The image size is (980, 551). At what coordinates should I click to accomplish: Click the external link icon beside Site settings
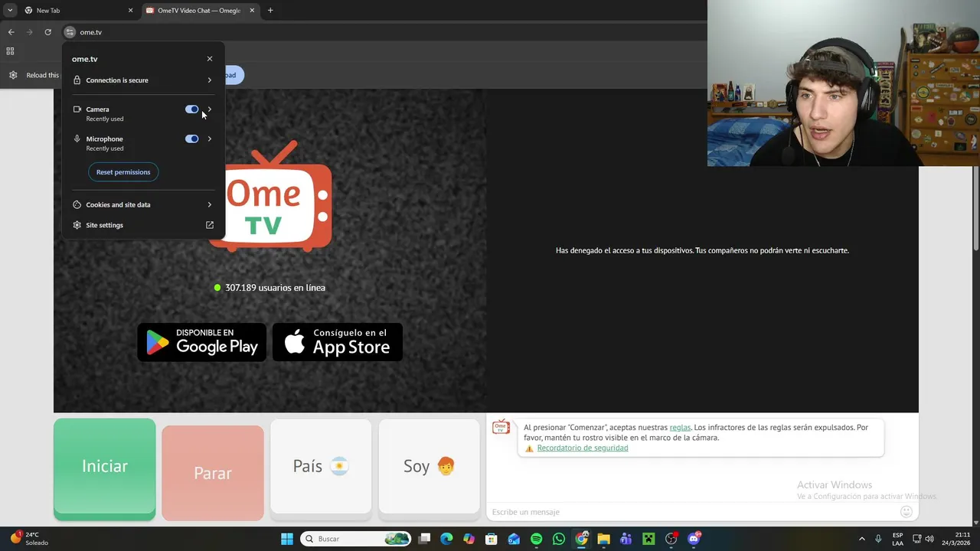(x=210, y=225)
